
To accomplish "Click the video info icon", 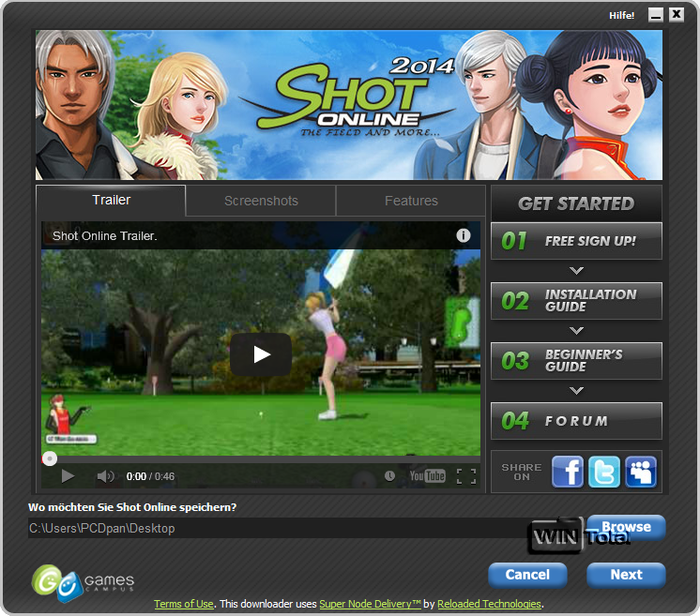I will point(464,235).
